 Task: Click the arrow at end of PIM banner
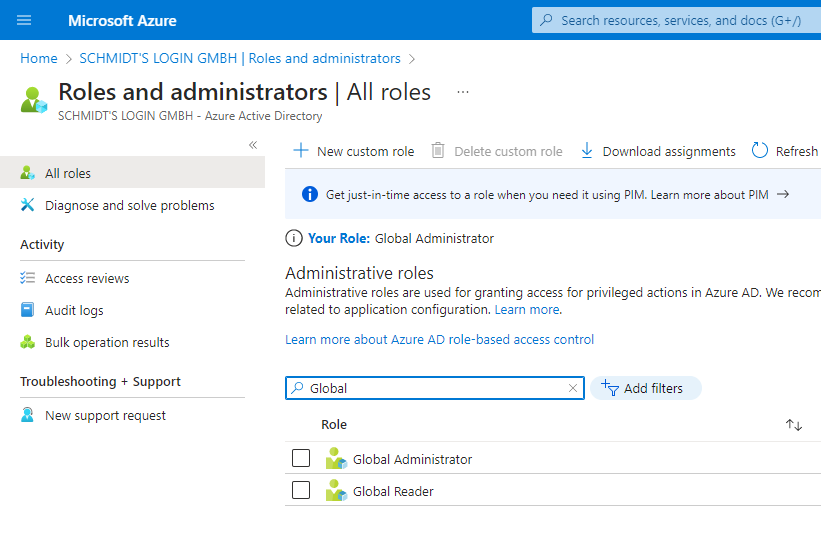(783, 194)
